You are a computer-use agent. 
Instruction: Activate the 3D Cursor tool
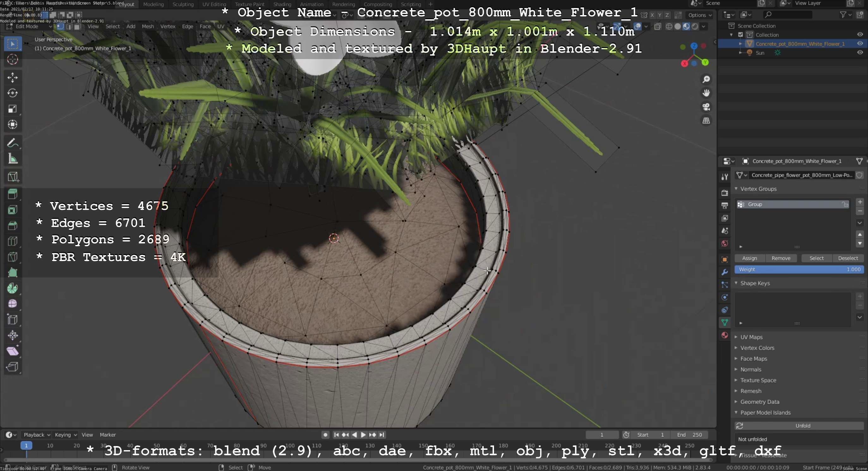tap(12, 60)
